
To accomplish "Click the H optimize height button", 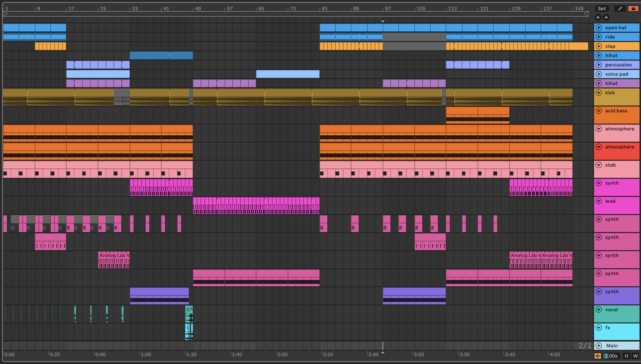I will pyautogui.click(x=626, y=356).
